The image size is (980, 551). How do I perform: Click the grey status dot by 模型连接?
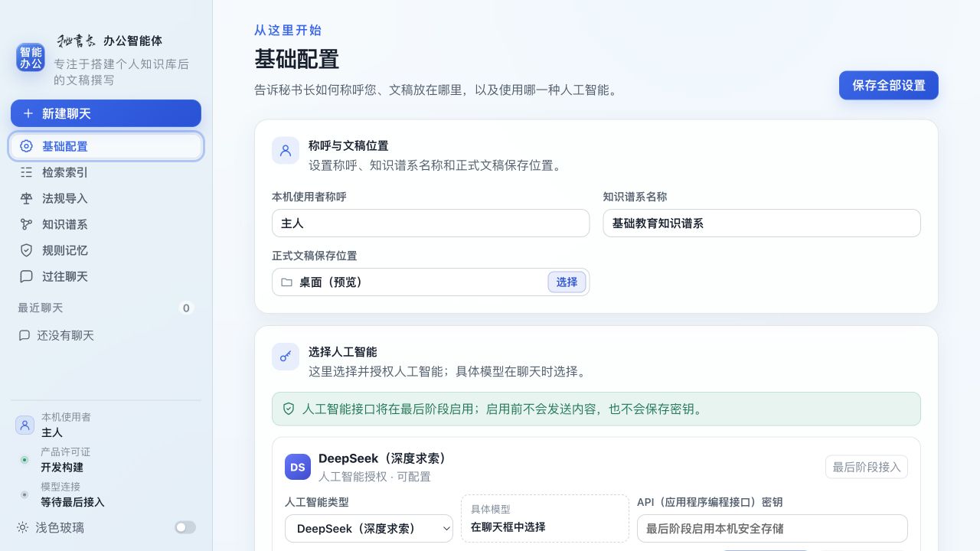24,494
